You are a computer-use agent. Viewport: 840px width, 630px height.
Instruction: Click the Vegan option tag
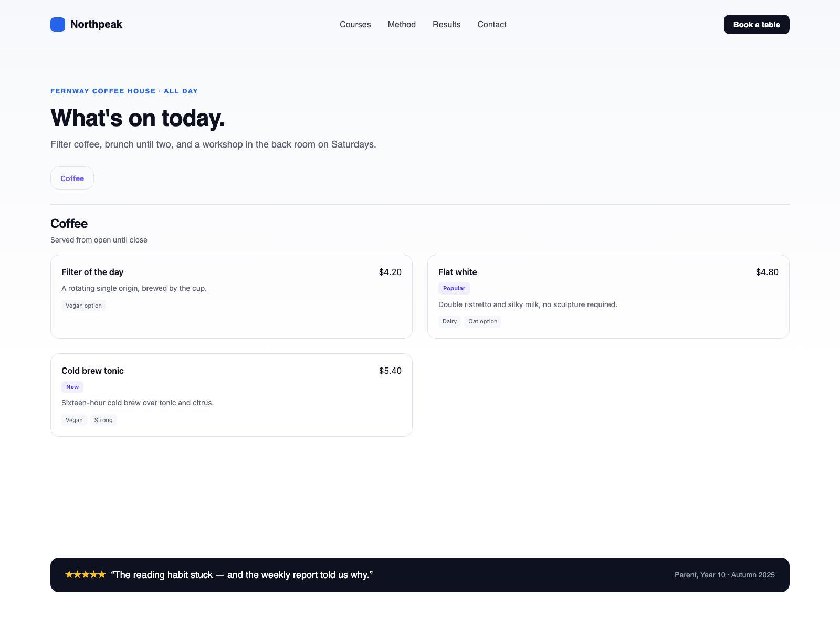pyautogui.click(x=83, y=306)
